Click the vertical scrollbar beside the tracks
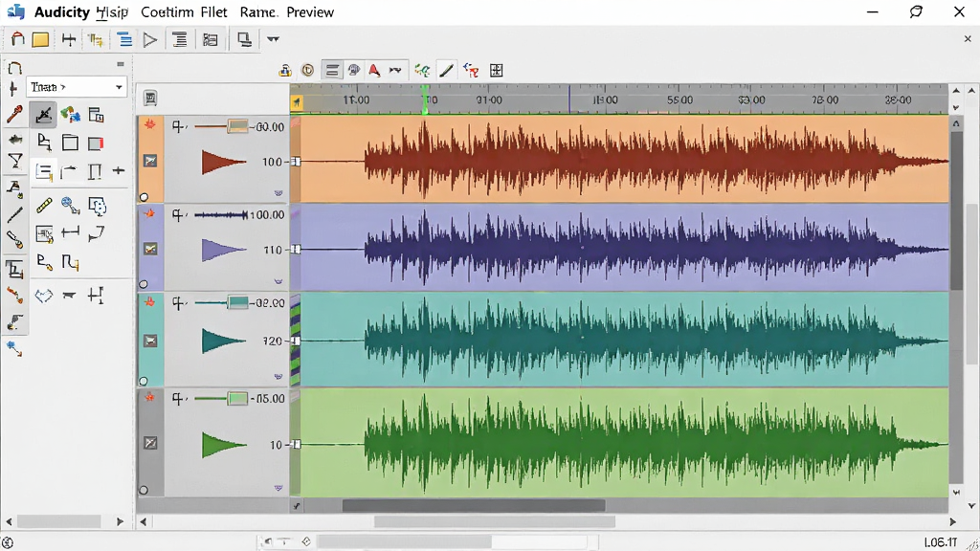Image resolution: width=980 pixels, height=551 pixels. (x=956, y=211)
